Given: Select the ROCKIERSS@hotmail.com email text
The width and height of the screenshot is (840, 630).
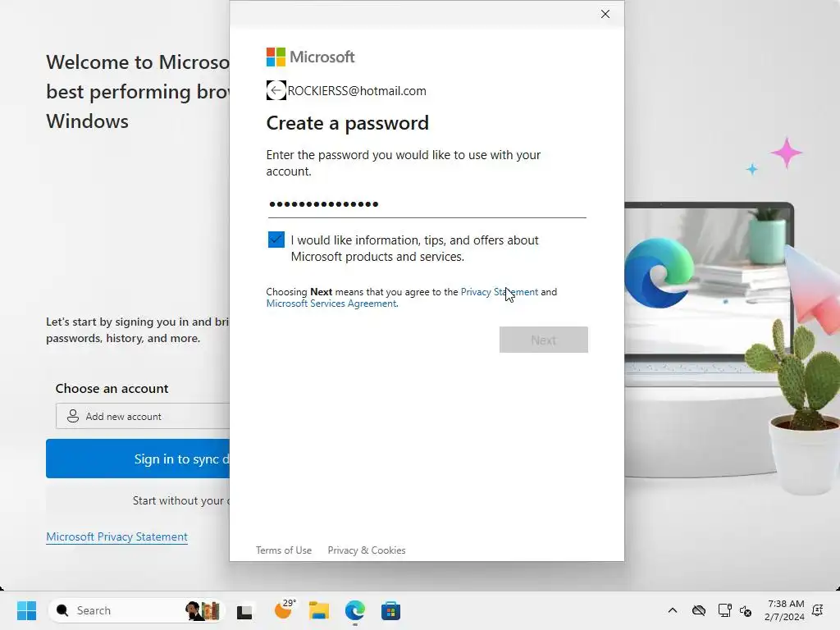Looking at the screenshot, I should (357, 90).
